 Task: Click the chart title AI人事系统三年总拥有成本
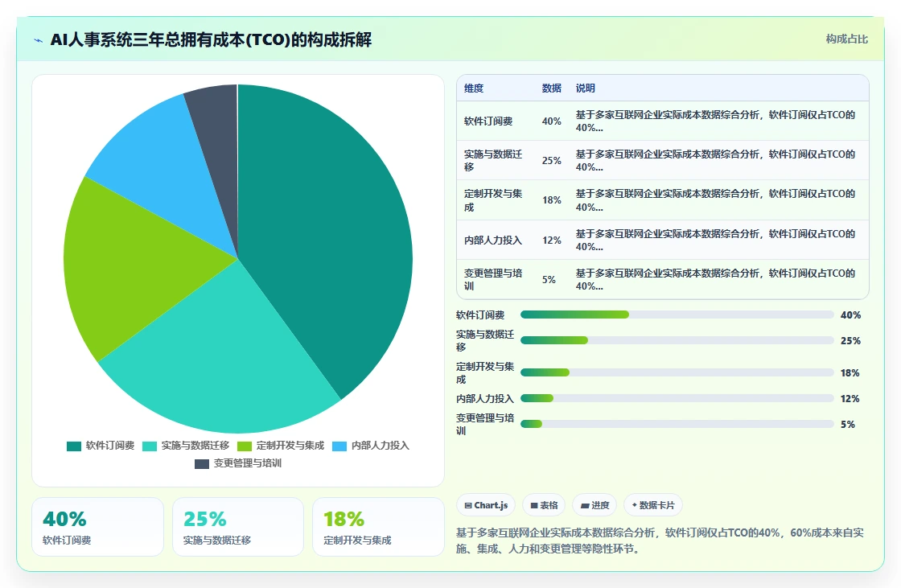[211, 39]
